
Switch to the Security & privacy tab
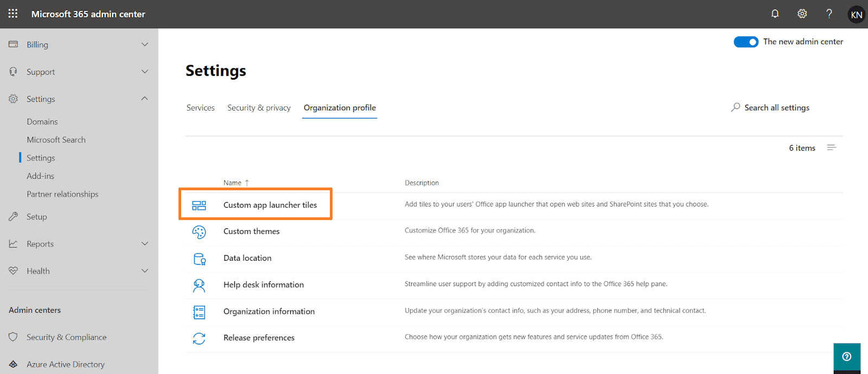[259, 108]
